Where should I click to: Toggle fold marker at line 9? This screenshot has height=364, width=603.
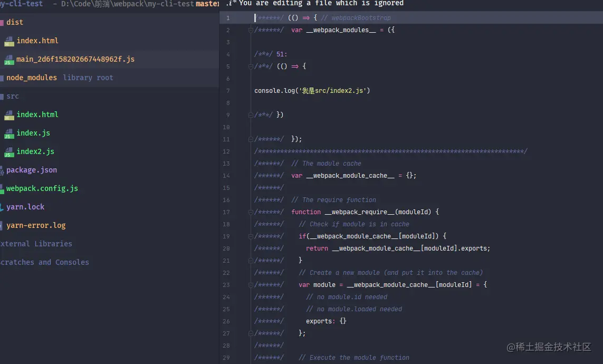click(251, 115)
